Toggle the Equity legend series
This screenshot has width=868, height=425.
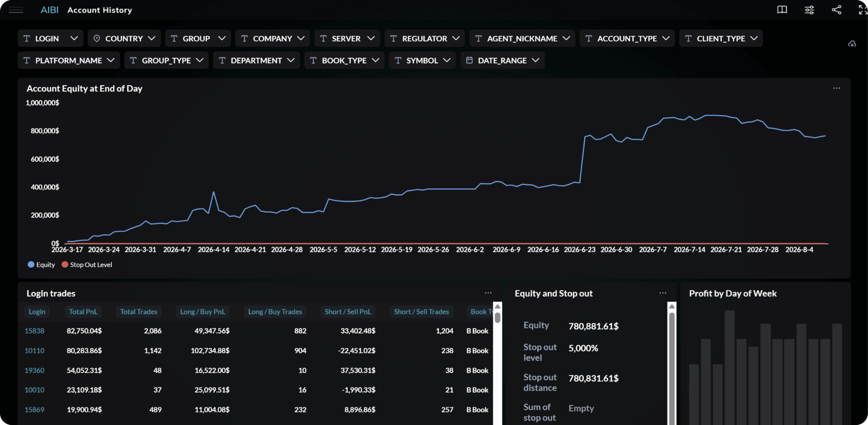pyautogui.click(x=41, y=264)
